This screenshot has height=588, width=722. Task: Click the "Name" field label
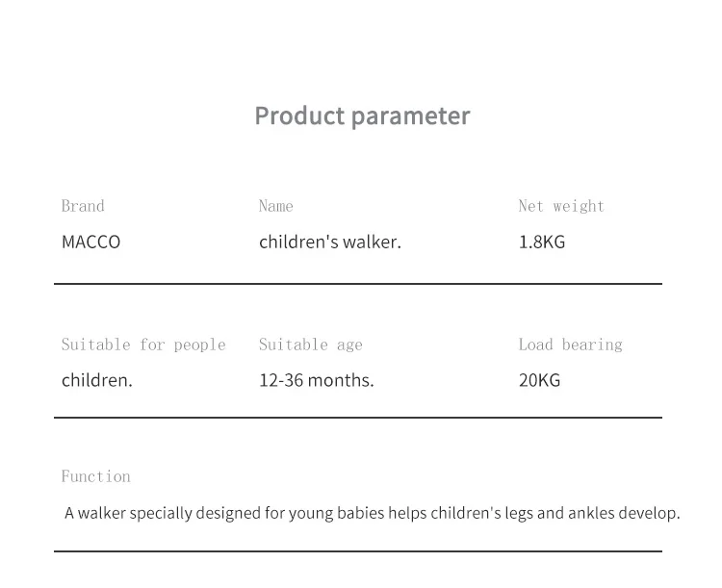point(275,206)
